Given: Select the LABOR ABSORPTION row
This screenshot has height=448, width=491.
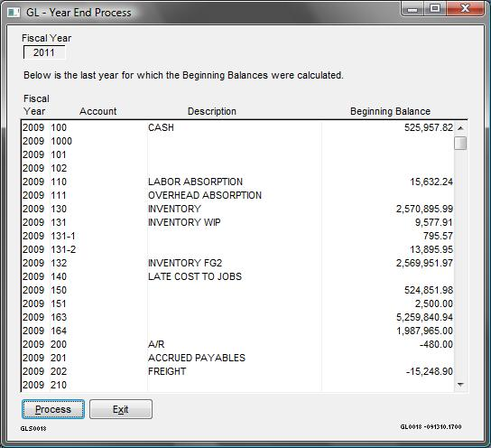Looking at the screenshot, I should pos(237,182).
